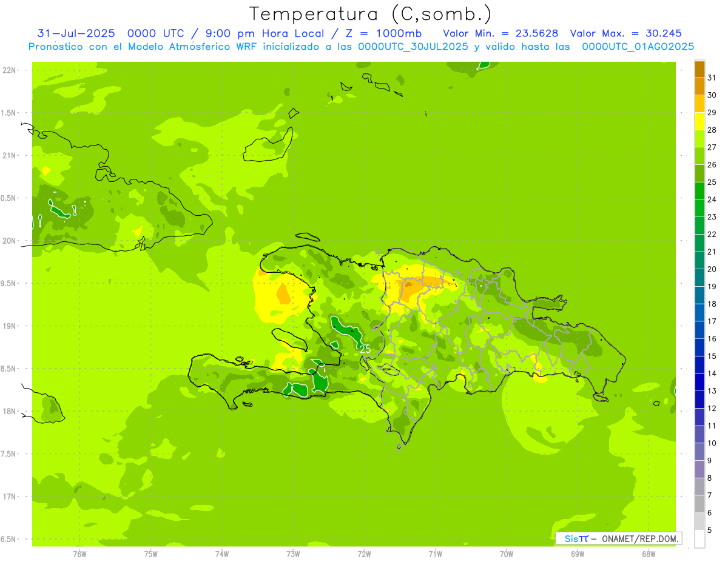Click the "22N" latitude axis label
The height and width of the screenshot is (562, 728).
[10, 70]
